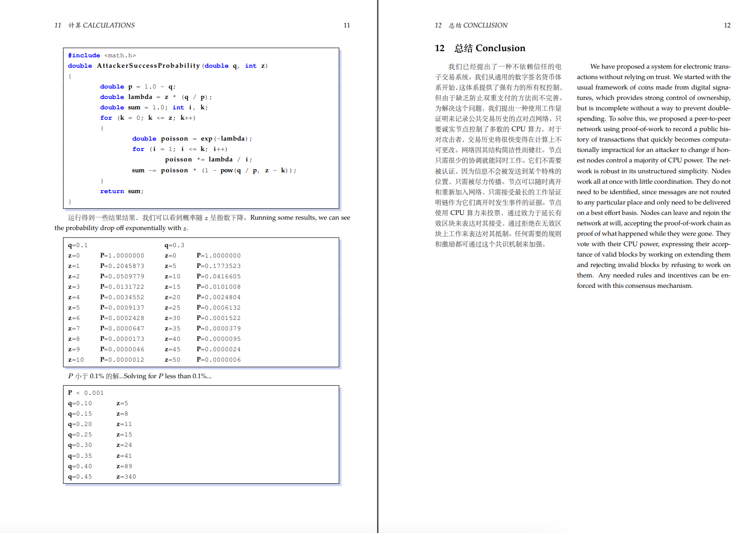
Task: Click the page header '11 计算 CALCULATIONS'
Action: (x=94, y=25)
